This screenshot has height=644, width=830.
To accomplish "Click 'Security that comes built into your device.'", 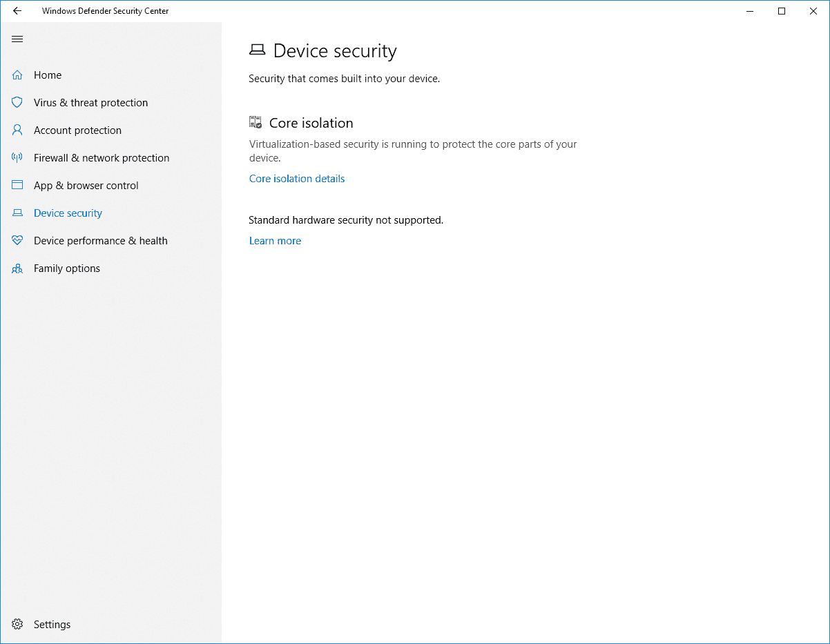I will pyautogui.click(x=344, y=78).
